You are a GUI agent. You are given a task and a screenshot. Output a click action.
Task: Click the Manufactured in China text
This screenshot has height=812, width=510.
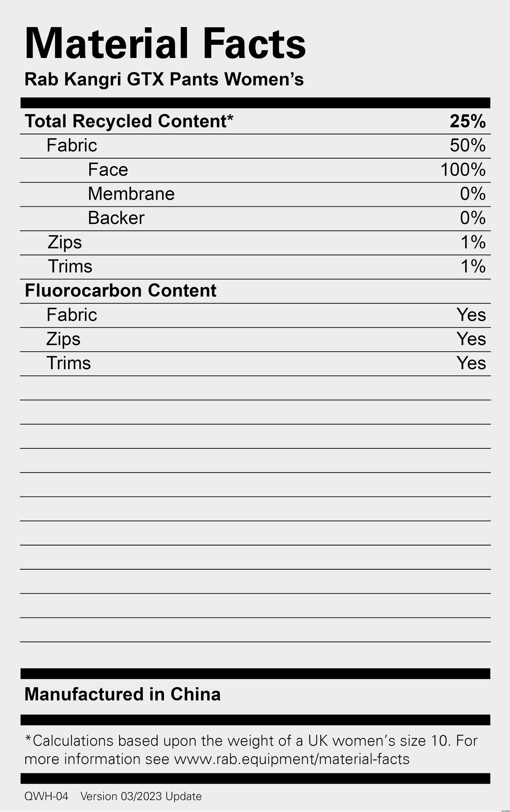(x=123, y=694)
